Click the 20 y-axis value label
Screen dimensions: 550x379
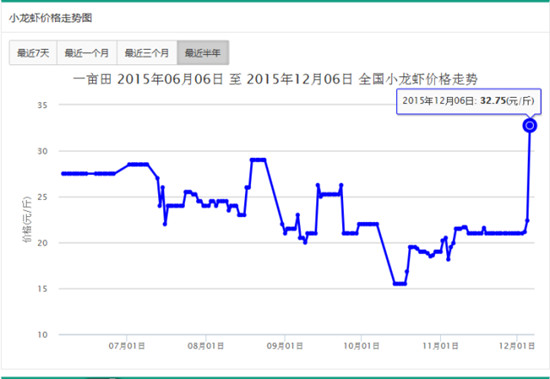(x=42, y=243)
